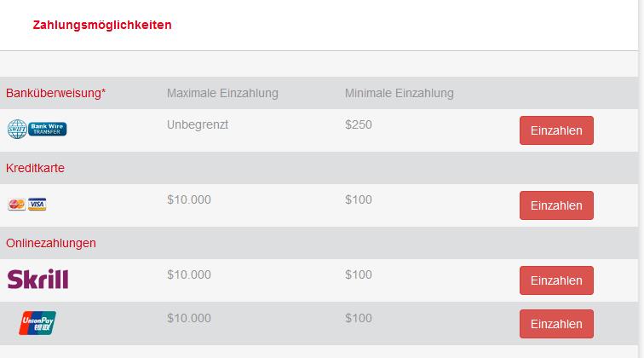Select the Banküberweisung* section label

[x=56, y=93]
